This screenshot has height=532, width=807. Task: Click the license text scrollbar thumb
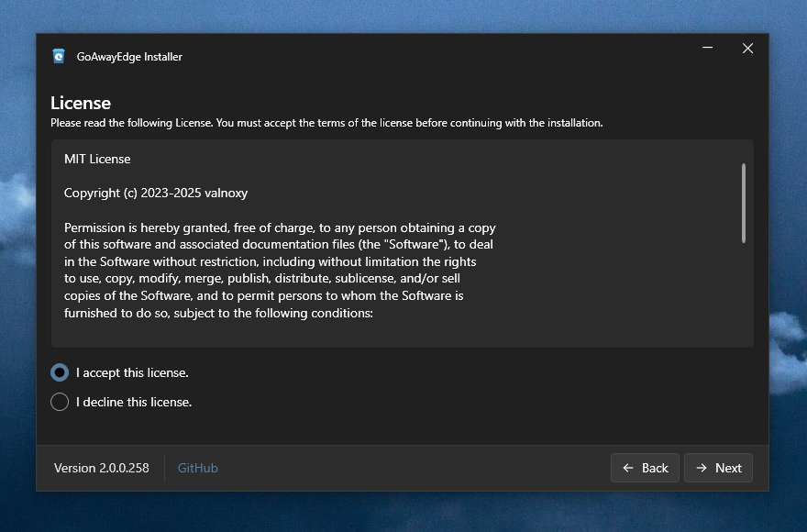(743, 203)
